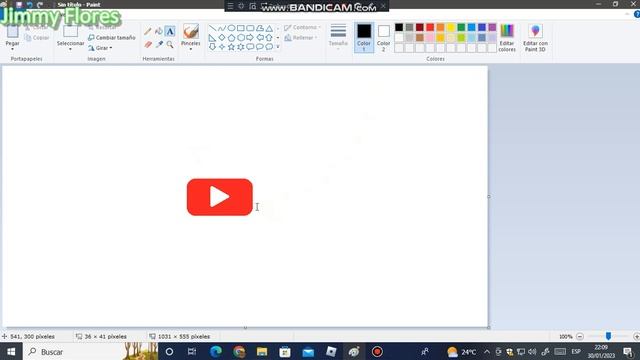This screenshot has width=640, height=360.
Task: Select the Text tool
Action: tap(170, 31)
